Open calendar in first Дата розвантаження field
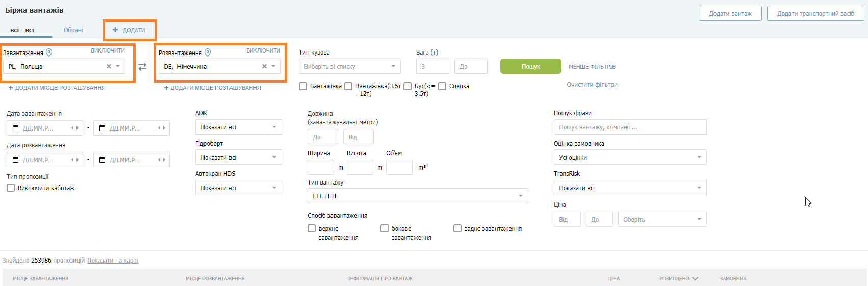 tap(15, 160)
